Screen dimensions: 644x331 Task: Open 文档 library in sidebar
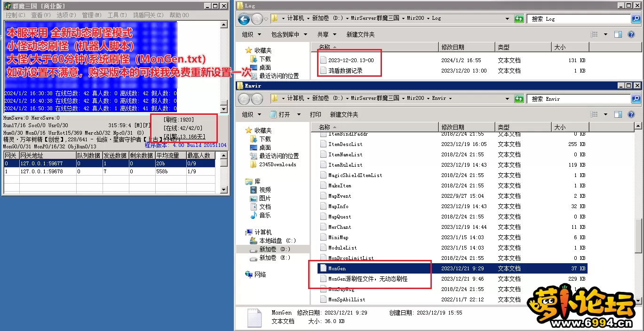[261, 207]
